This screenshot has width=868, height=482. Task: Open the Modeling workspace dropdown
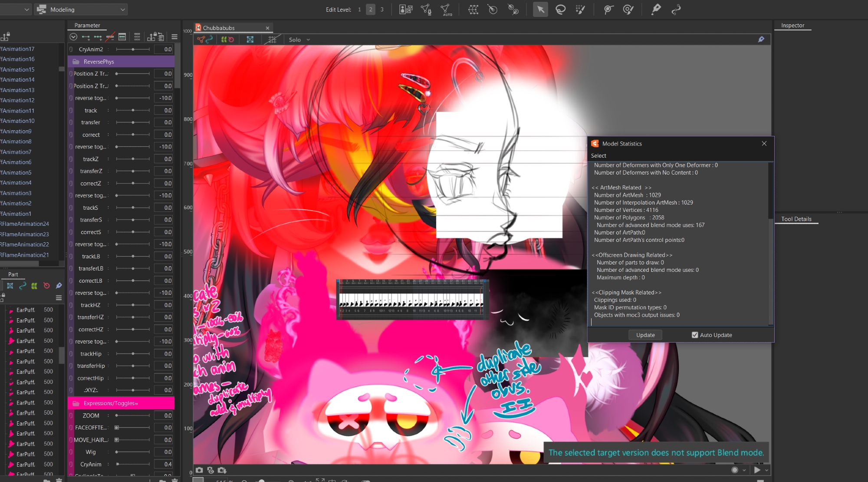[81, 10]
